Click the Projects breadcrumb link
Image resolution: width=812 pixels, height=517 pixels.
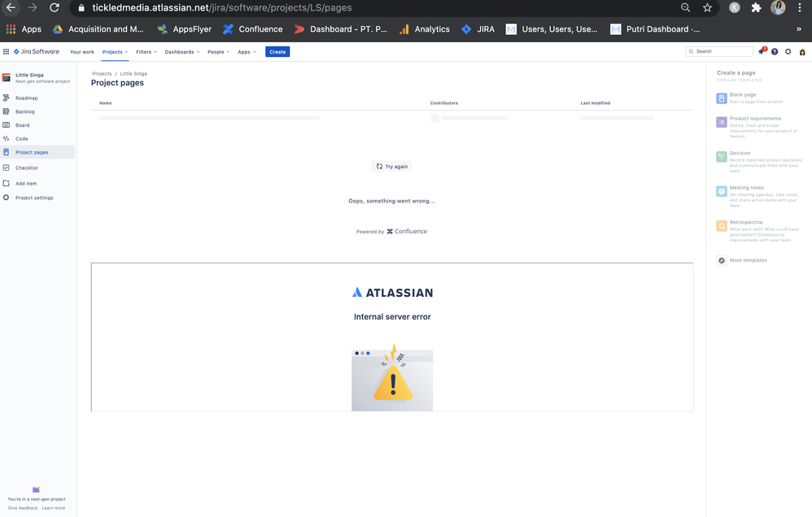pos(102,73)
